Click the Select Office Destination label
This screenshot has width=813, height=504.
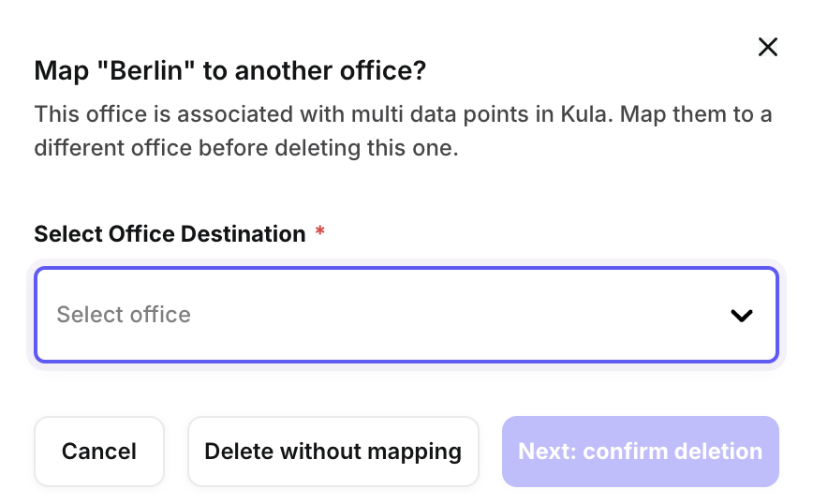170,234
